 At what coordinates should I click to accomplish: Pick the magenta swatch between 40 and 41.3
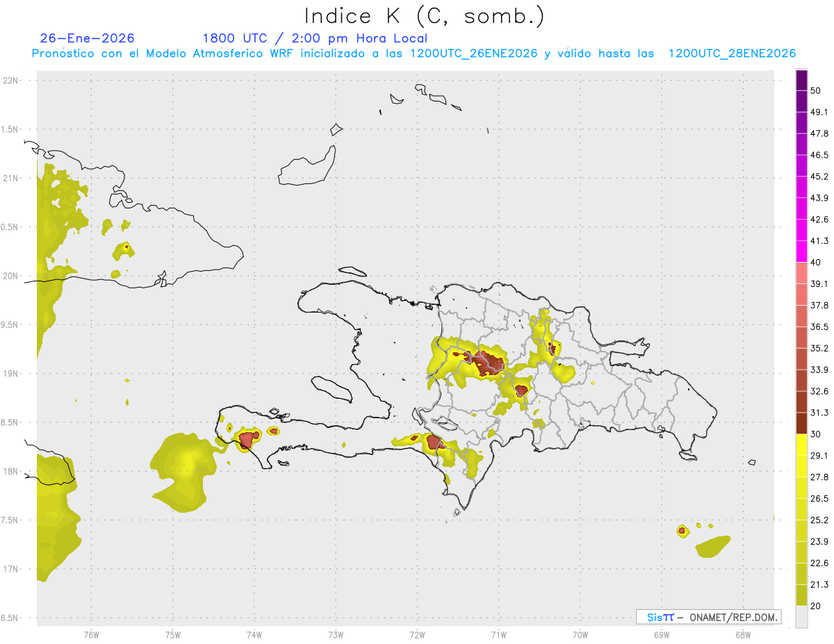pyautogui.click(x=801, y=251)
